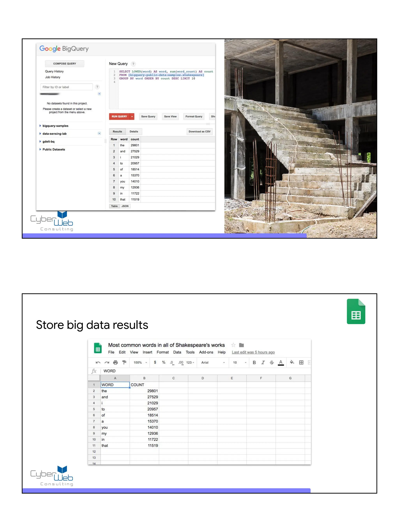399x532 pixels.
Task: Switch to the Results tab
Action: (117, 131)
